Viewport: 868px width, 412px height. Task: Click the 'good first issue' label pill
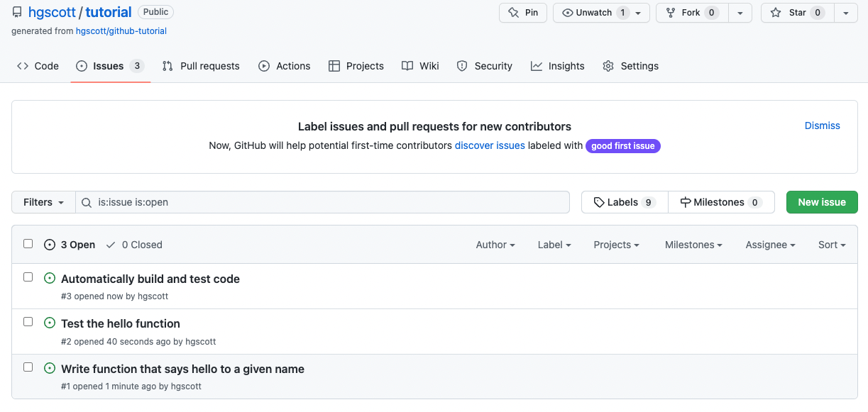623,146
